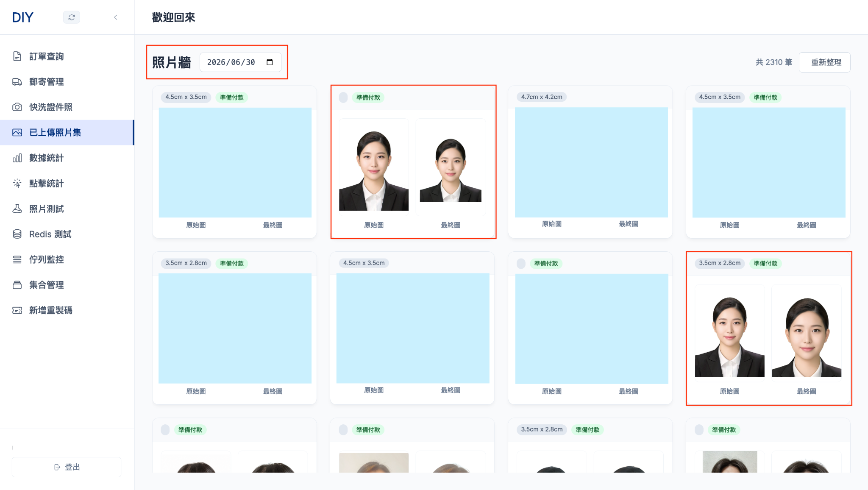Click the 2026/06/30 date text in the field
The width and height of the screenshot is (868, 490).
[231, 62]
